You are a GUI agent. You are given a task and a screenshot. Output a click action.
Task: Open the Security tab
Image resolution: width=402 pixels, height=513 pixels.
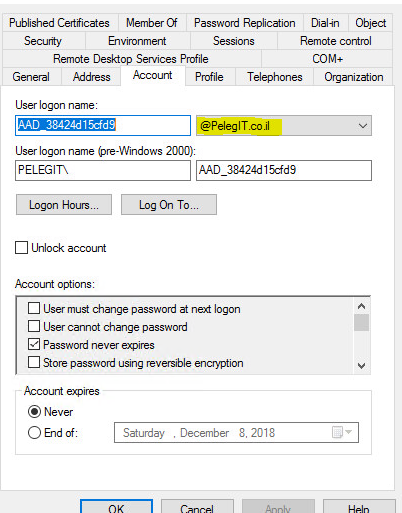click(43, 41)
